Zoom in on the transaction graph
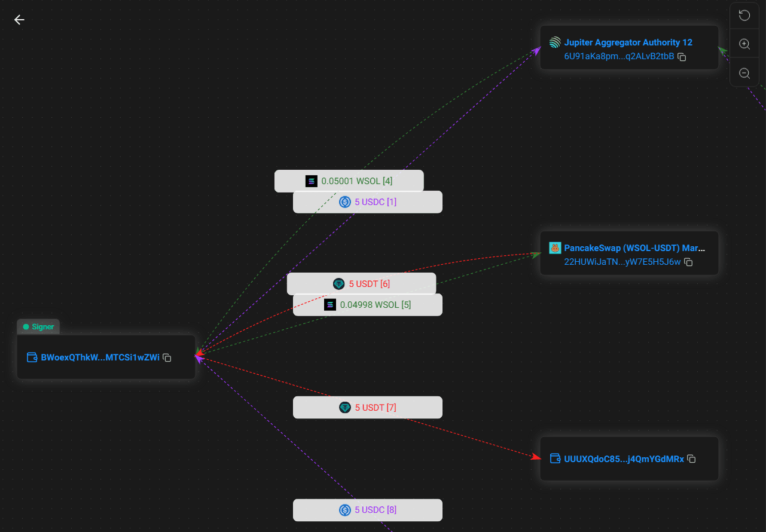This screenshot has height=532, width=766. point(744,44)
